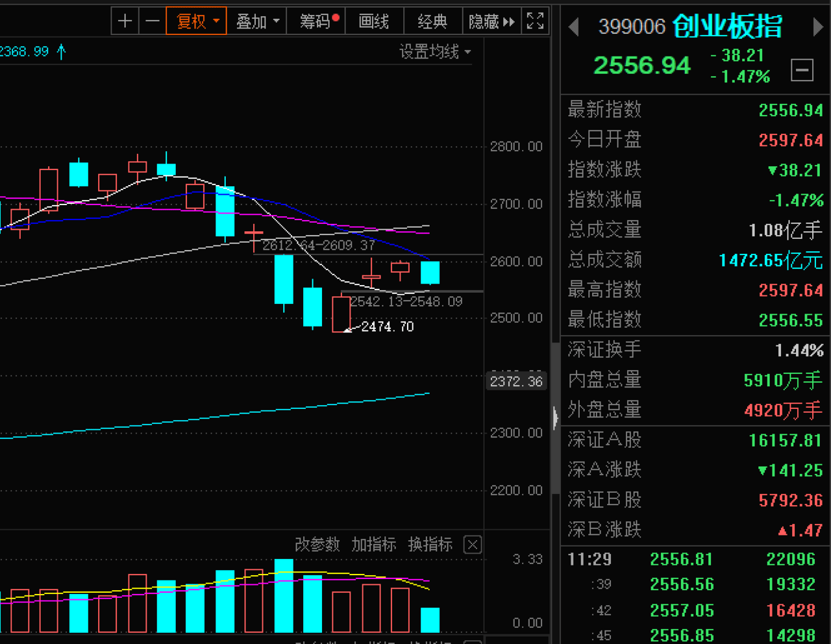
Task: Select the 画线 drawing tool
Action: 375,21
